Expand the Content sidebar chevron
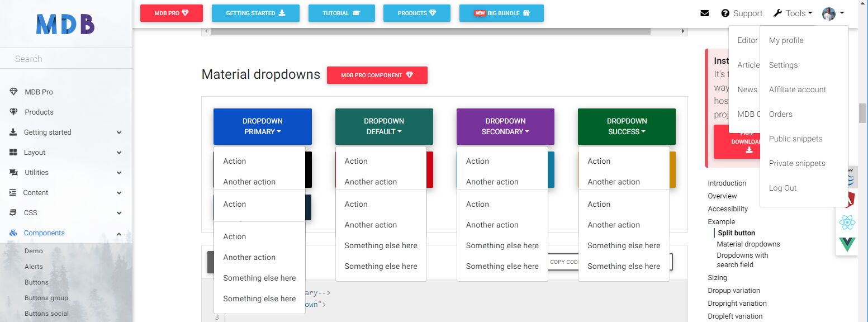 pos(119,193)
